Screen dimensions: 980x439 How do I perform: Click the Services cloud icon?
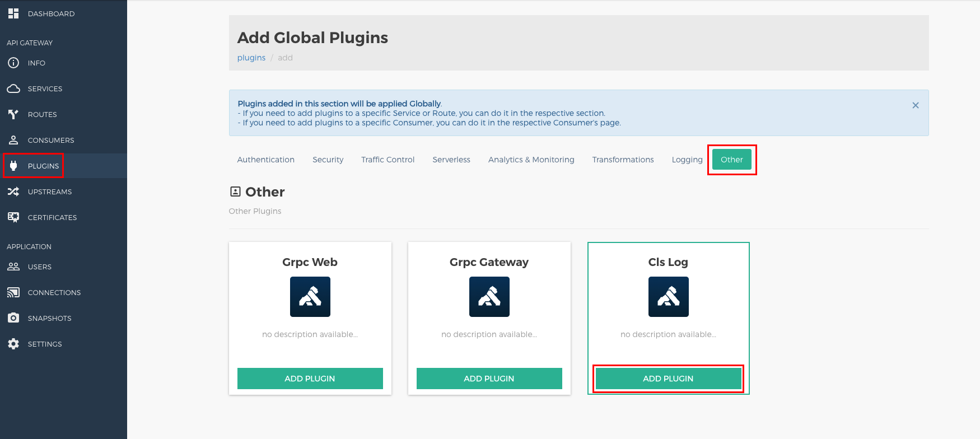coord(13,88)
